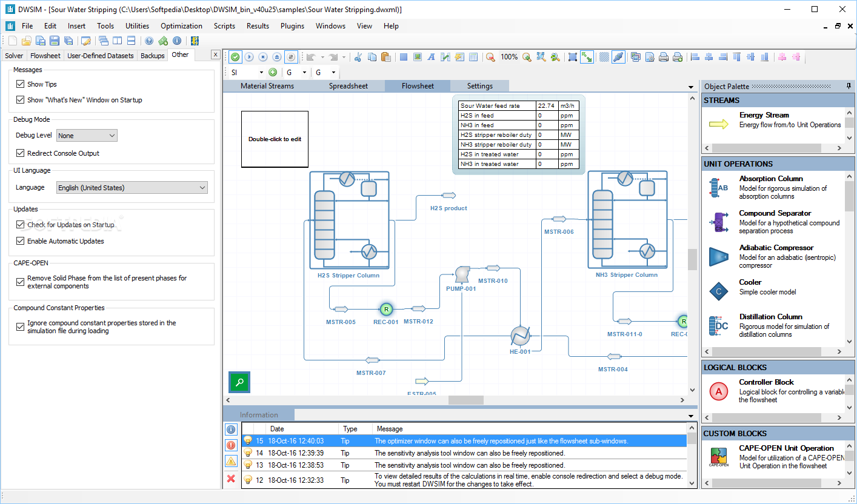Click the green plus add-units icon
The height and width of the screenshot is (504, 857).
[273, 72]
